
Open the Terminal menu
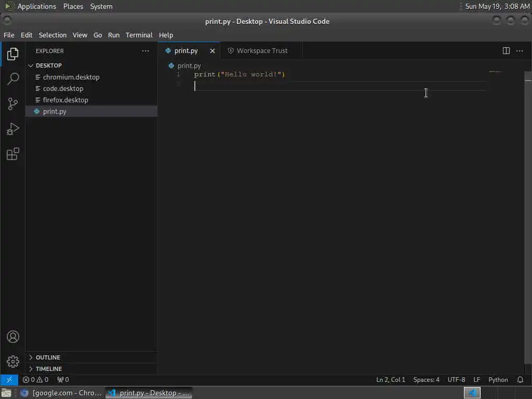click(139, 35)
